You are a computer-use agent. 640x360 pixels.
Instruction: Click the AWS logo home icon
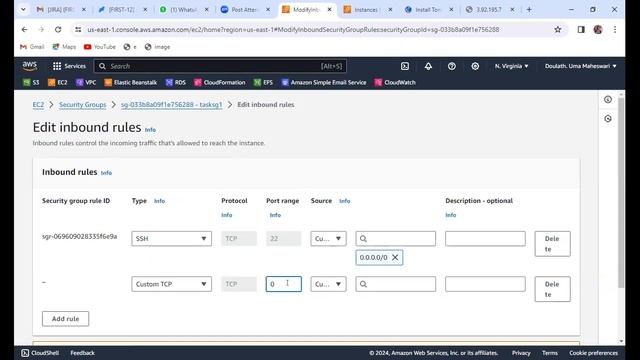click(x=30, y=66)
